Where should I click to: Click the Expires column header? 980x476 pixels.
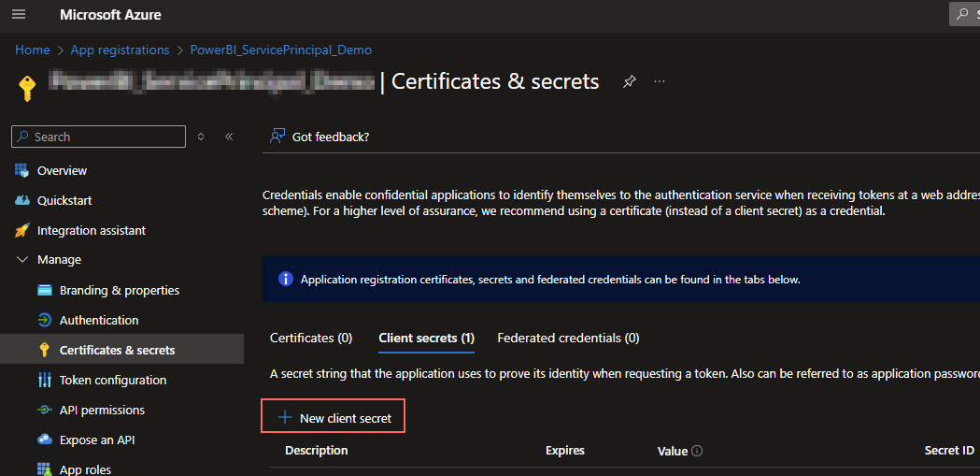click(x=565, y=451)
